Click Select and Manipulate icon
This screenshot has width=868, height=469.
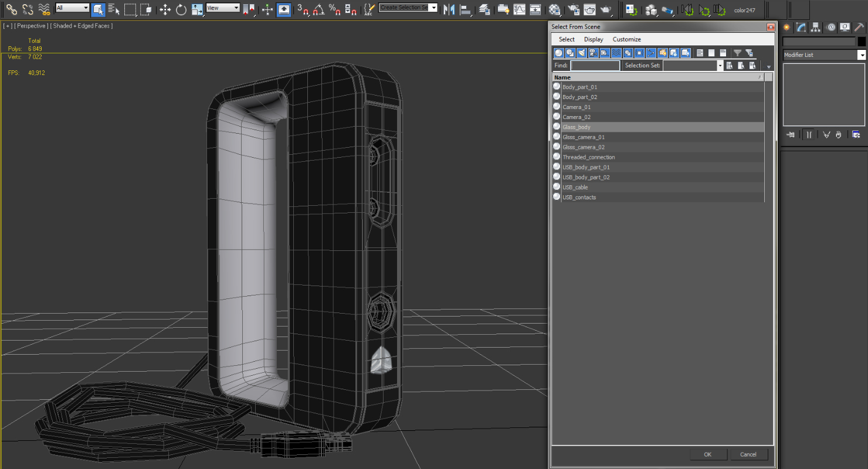pyautogui.click(x=267, y=9)
